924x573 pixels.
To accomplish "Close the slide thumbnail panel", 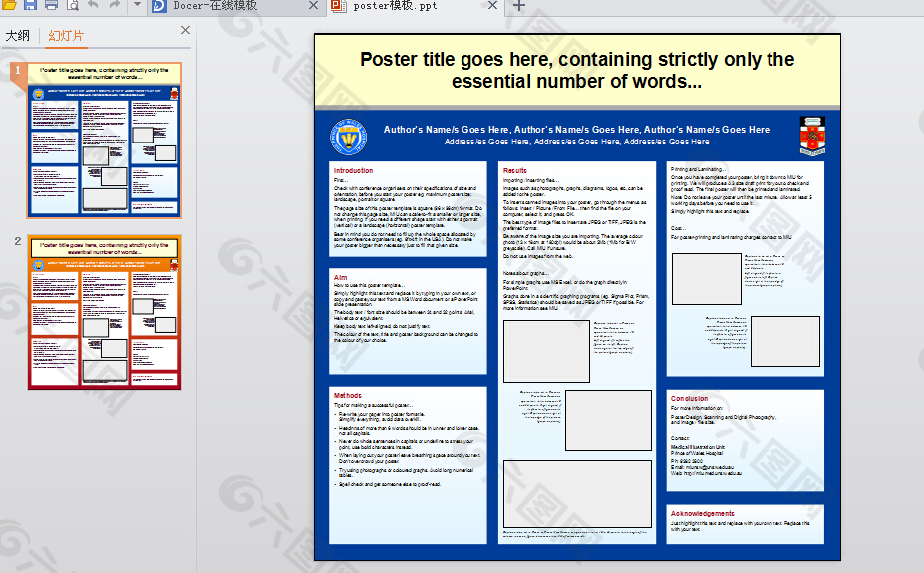I will [185, 30].
